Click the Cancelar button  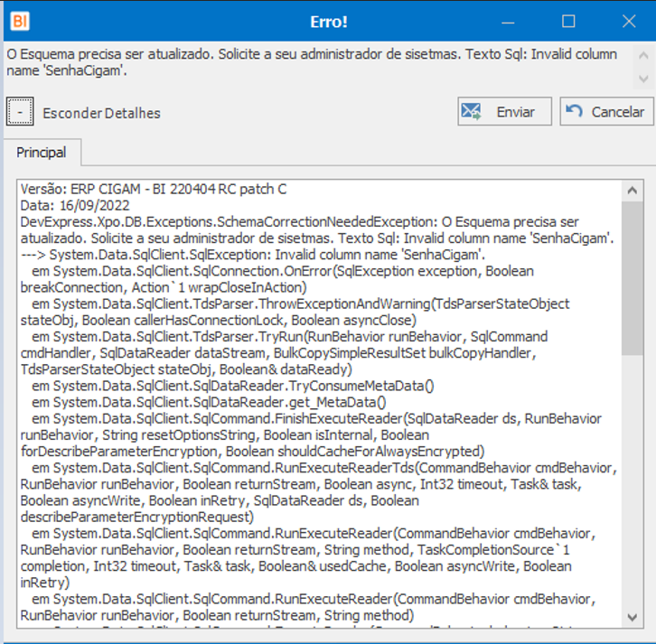coord(606,112)
